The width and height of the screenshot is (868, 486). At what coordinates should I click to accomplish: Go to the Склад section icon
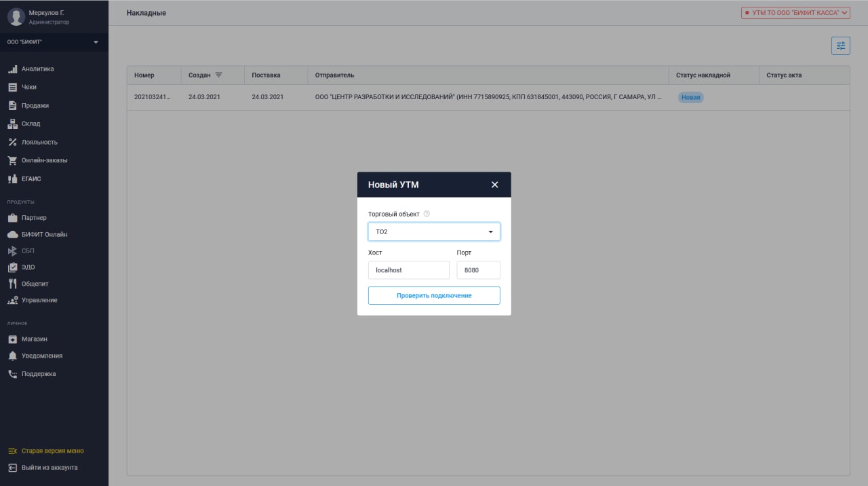[12, 124]
